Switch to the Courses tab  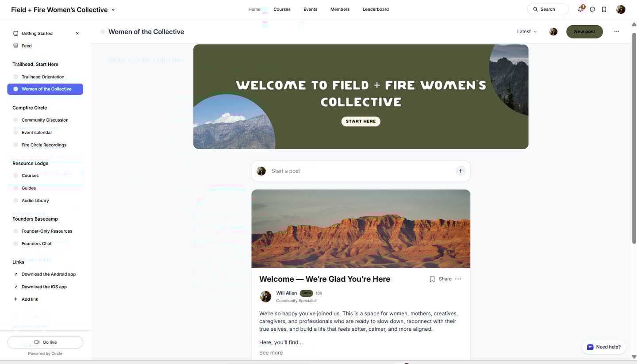tap(282, 9)
